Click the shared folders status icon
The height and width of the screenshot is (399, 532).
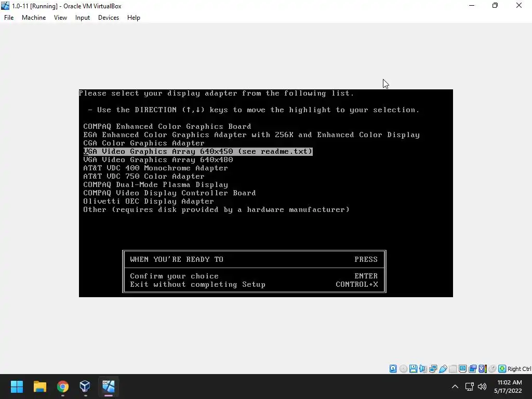coord(453,369)
